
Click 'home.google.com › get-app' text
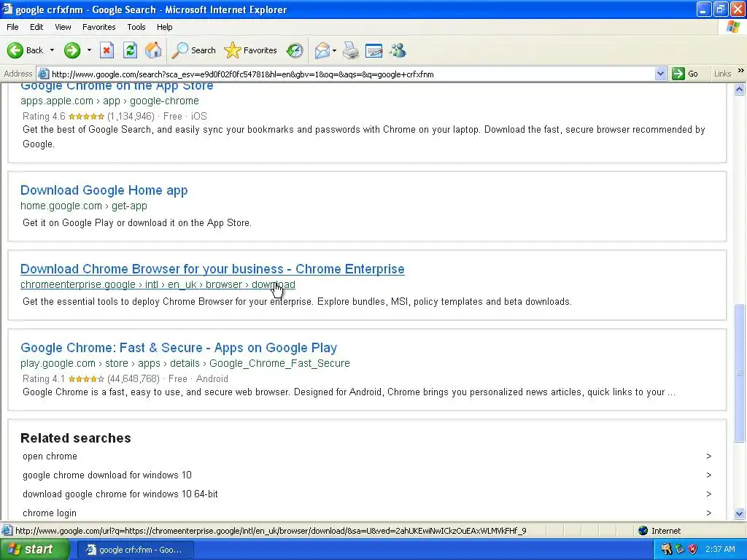[x=84, y=206]
